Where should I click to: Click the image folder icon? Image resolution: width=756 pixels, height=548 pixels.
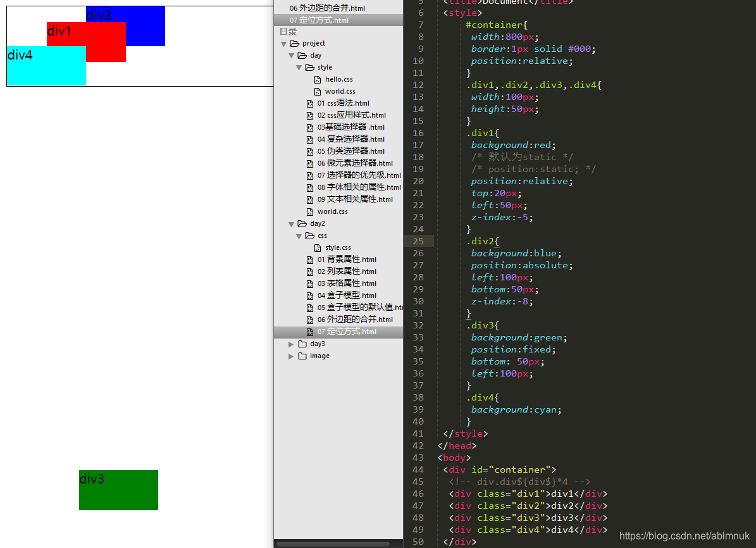click(302, 356)
